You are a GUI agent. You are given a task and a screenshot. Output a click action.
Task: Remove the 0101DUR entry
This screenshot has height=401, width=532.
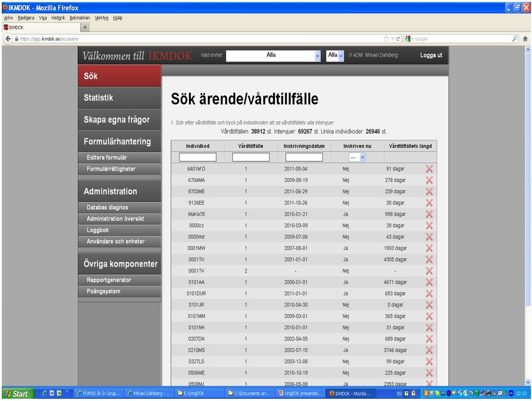[x=429, y=294]
